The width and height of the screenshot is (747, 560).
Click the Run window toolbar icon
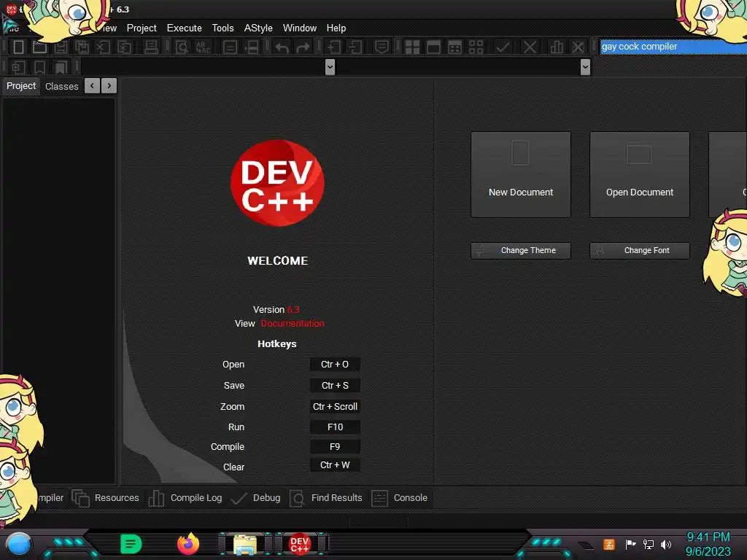point(433,47)
